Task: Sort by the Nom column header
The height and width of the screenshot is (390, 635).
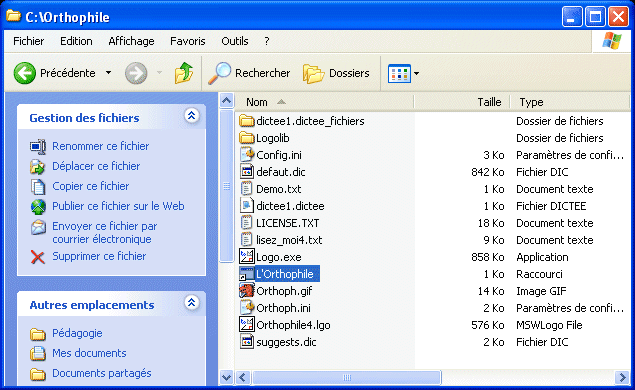Action: click(324, 102)
